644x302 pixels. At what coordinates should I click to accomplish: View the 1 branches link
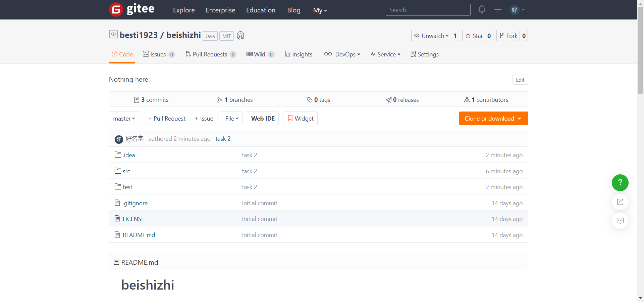pos(235,99)
